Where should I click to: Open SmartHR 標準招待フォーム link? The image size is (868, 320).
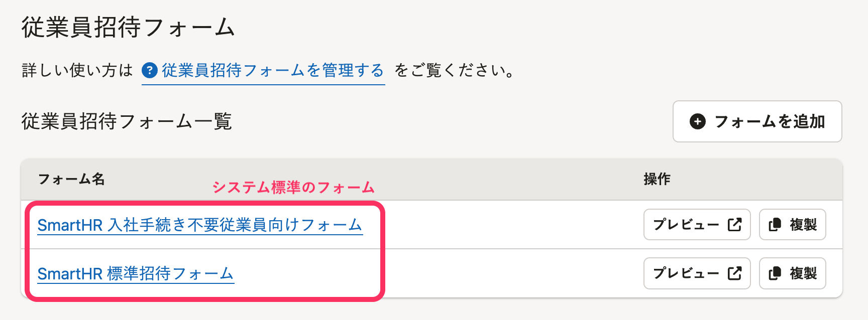(136, 274)
